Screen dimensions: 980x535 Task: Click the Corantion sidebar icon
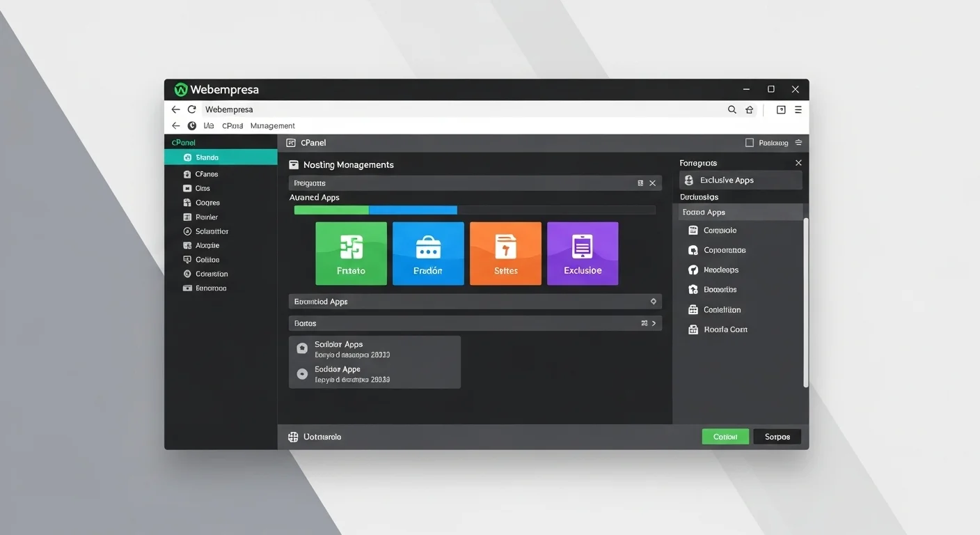187,274
